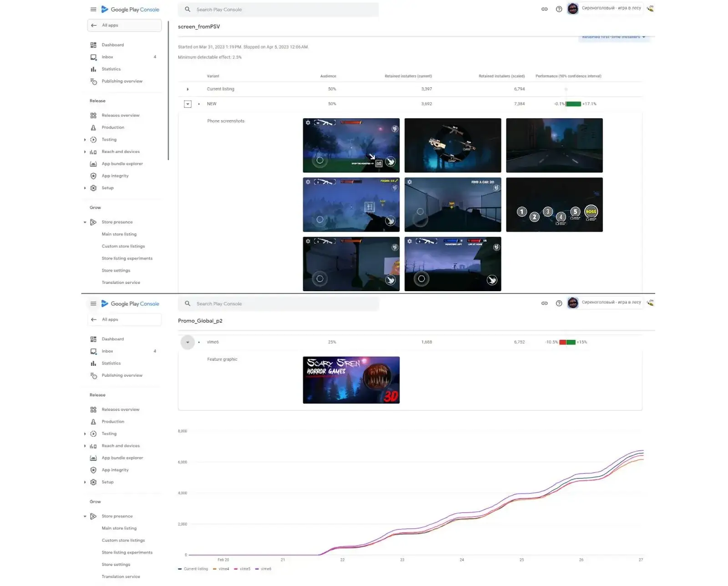This screenshot has height=586, width=728.
Task: Click green performance bar in NEW row
Action: pyautogui.click(x=573, y=104)
